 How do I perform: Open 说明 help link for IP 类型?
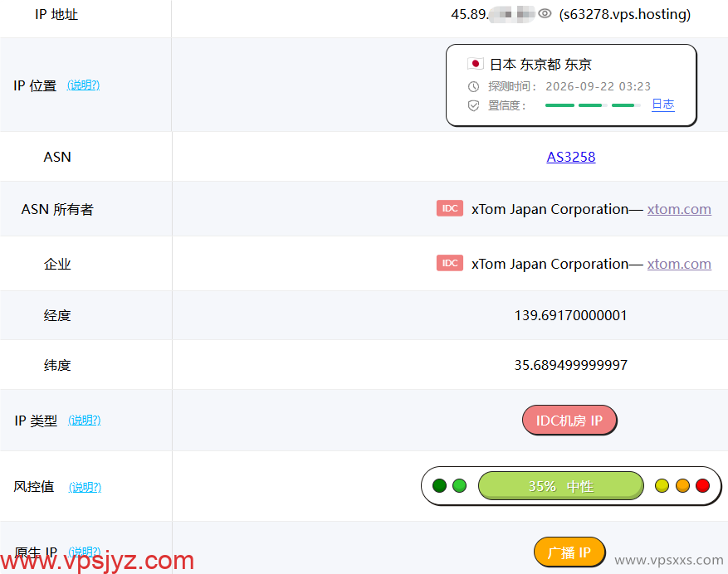(85, 421)
